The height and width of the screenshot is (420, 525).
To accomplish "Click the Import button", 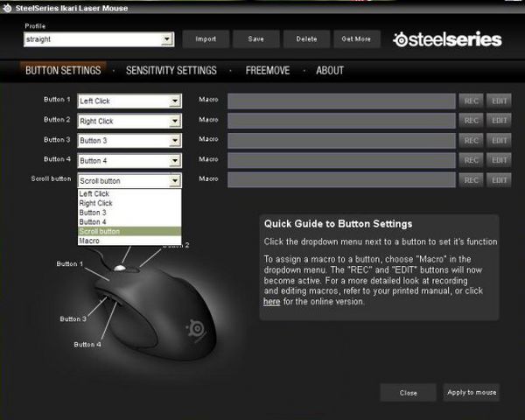I will pyautogui.click(x=205, y=39).
